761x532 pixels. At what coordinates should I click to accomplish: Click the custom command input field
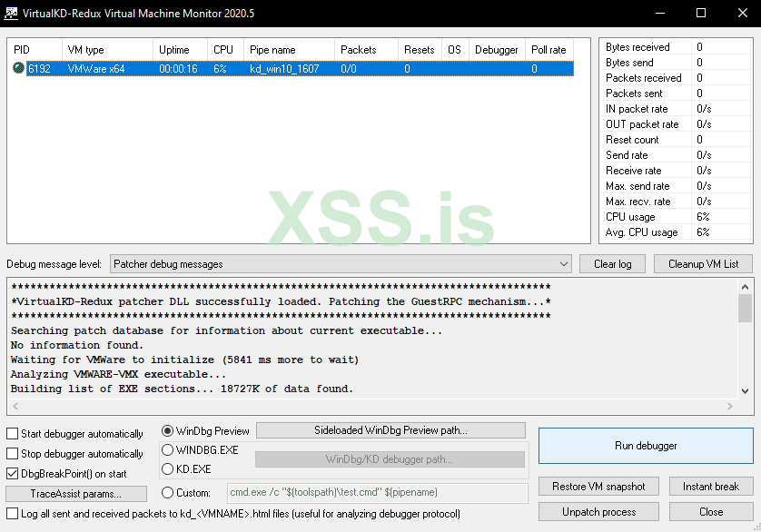point(378,493)
